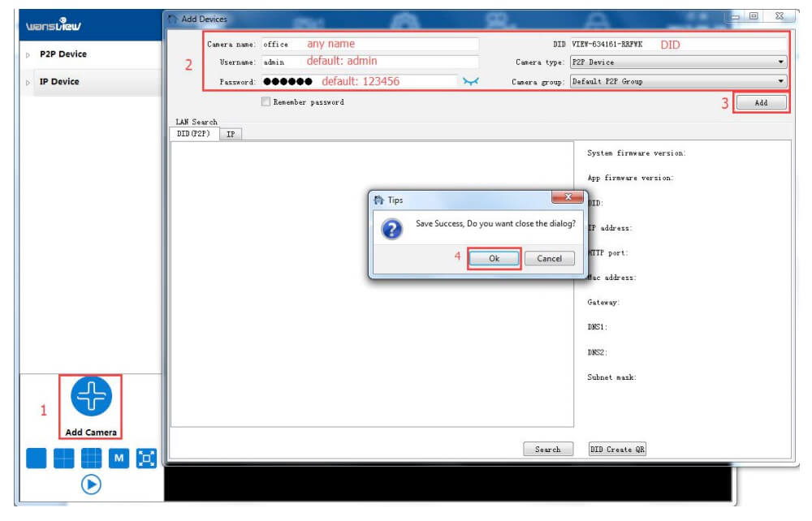The image size is (812, 521).
Task: Click the Camera name input field
Action: tap(369, 44)
